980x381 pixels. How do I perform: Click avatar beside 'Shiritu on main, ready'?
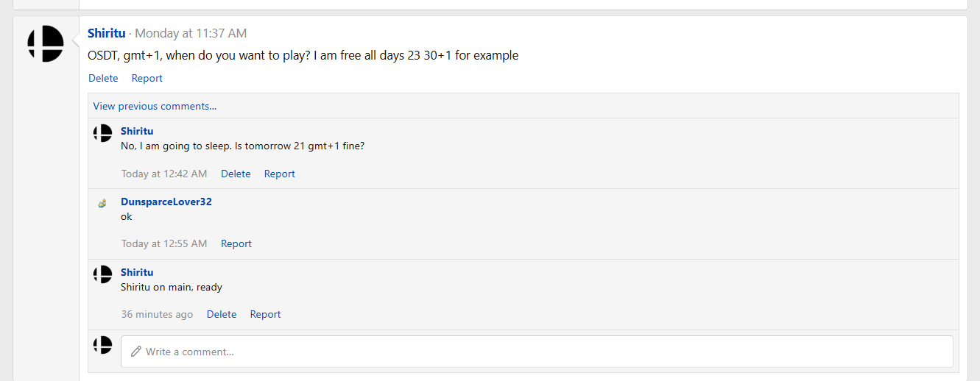click(102, 274)
